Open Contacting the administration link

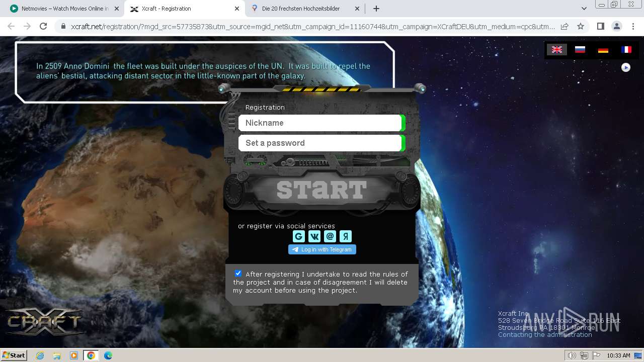[545, 334]
